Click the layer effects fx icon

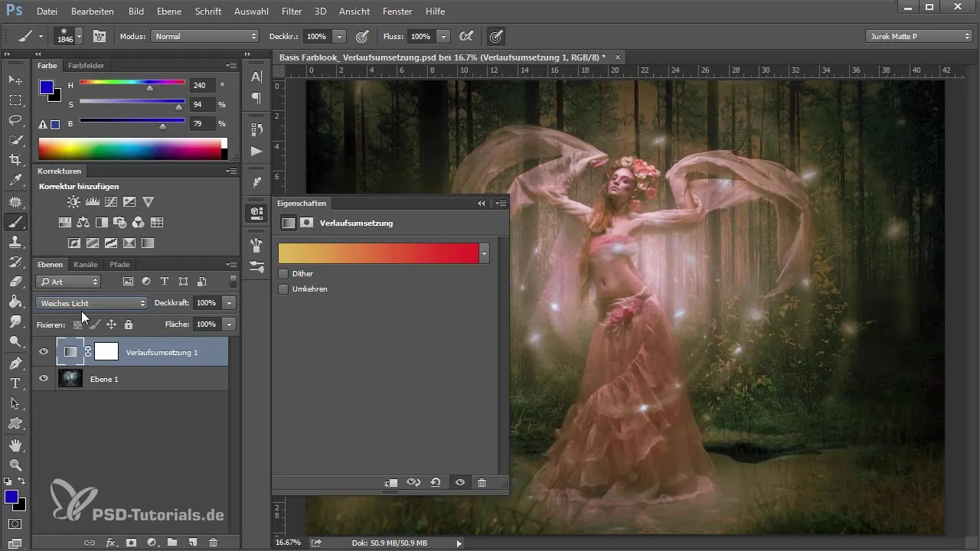[x=110, y=543]
